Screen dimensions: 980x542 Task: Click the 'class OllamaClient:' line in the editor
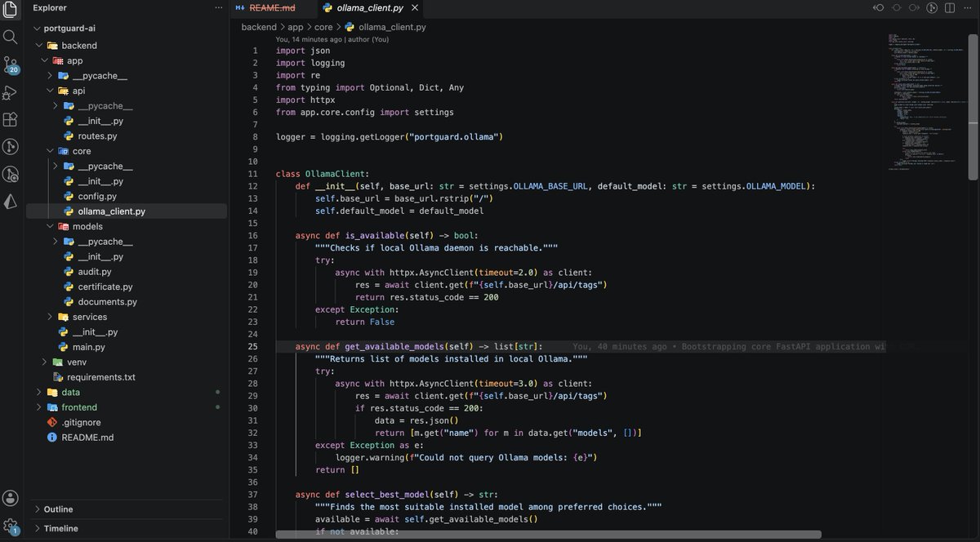pyautogui.click(x=323, y=174)
